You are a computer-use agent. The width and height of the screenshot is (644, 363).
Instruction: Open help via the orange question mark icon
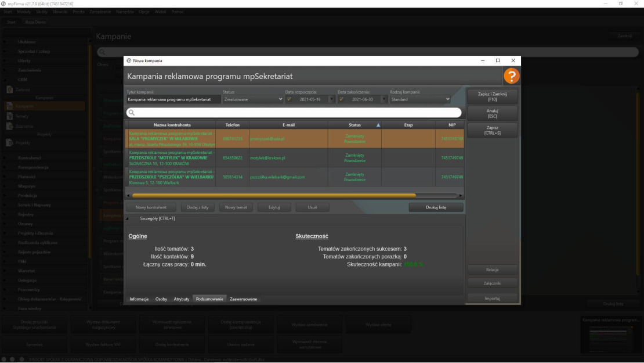click(511, 76)
